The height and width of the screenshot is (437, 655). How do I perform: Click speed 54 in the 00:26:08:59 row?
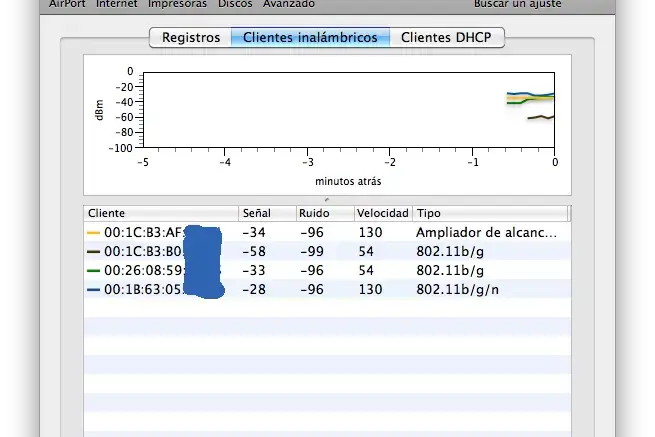click(366, 271)
